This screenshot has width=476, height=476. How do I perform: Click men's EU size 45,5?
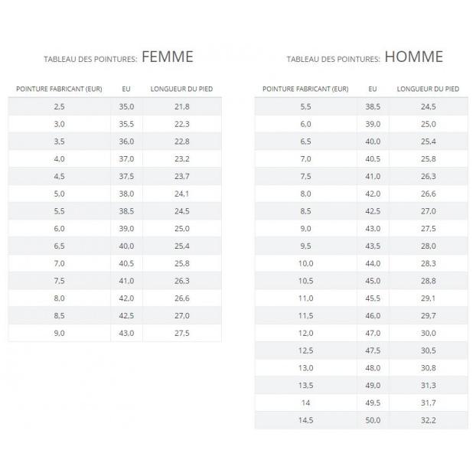pyautogui.click(x=373, y=298)
